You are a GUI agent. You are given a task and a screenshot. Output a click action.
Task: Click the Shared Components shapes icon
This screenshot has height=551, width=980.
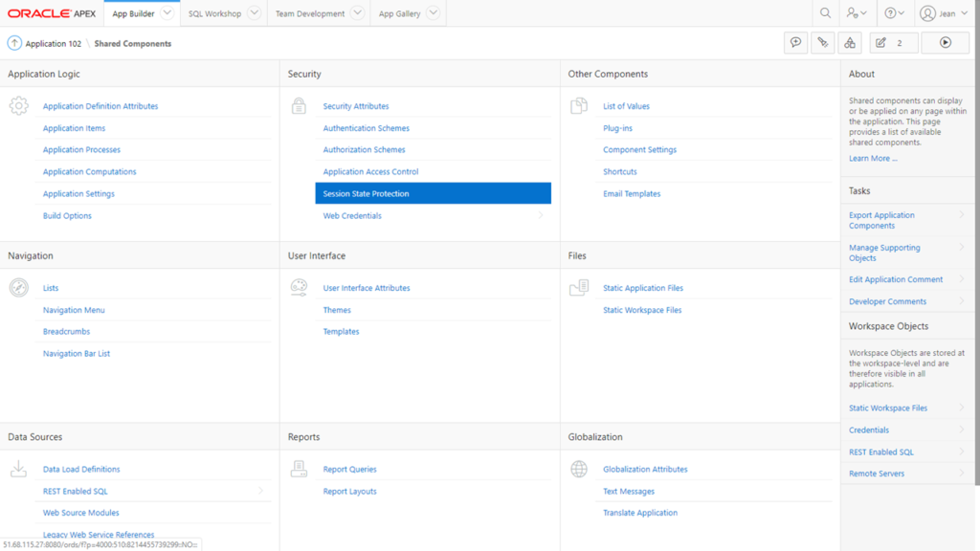[x=850, y=42]
